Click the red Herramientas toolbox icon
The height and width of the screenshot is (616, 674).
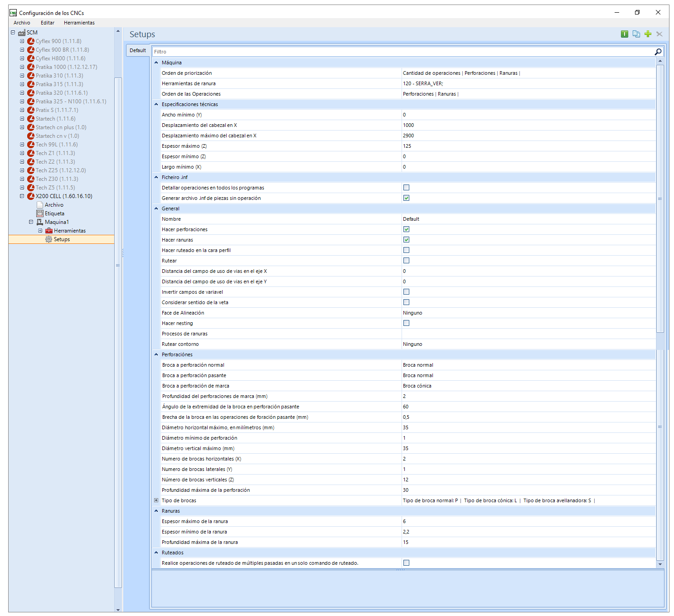pos(49,231)
